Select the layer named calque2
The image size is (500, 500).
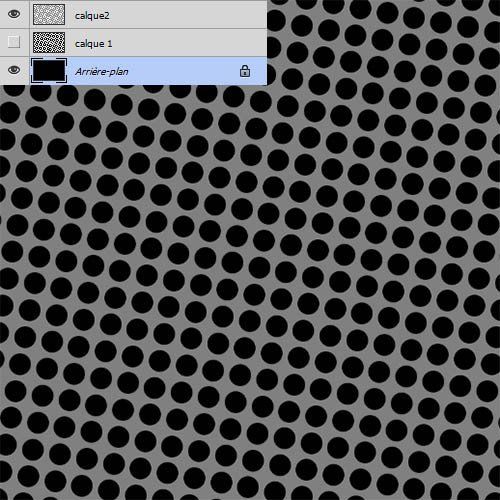click(92, 16)
